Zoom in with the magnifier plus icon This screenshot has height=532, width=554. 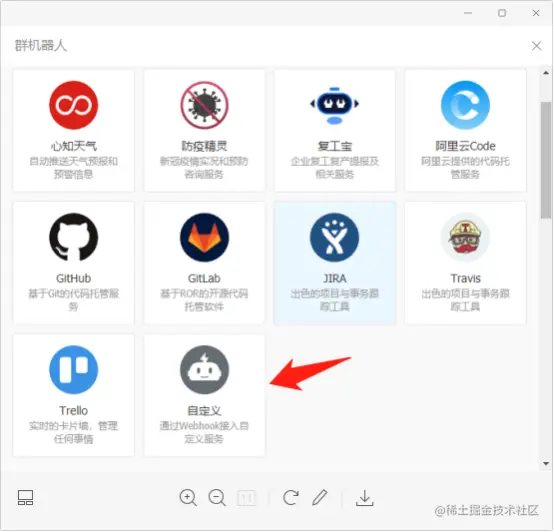pos(188,498)
